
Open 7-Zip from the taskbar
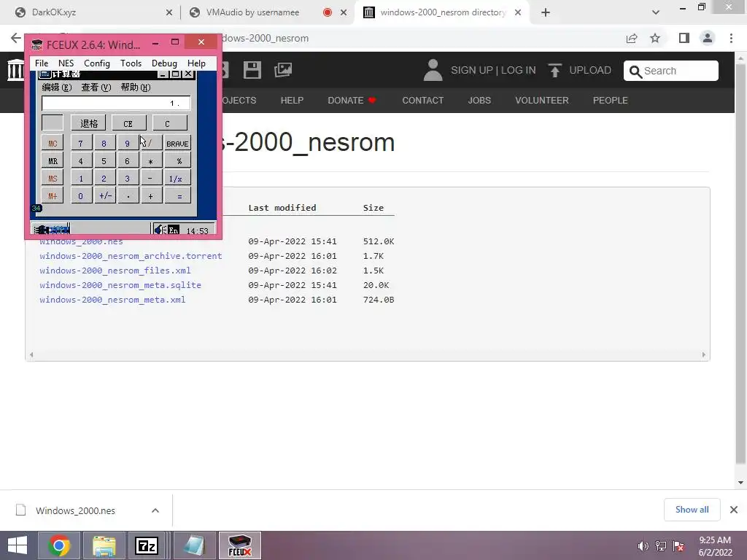pos(146,545)
